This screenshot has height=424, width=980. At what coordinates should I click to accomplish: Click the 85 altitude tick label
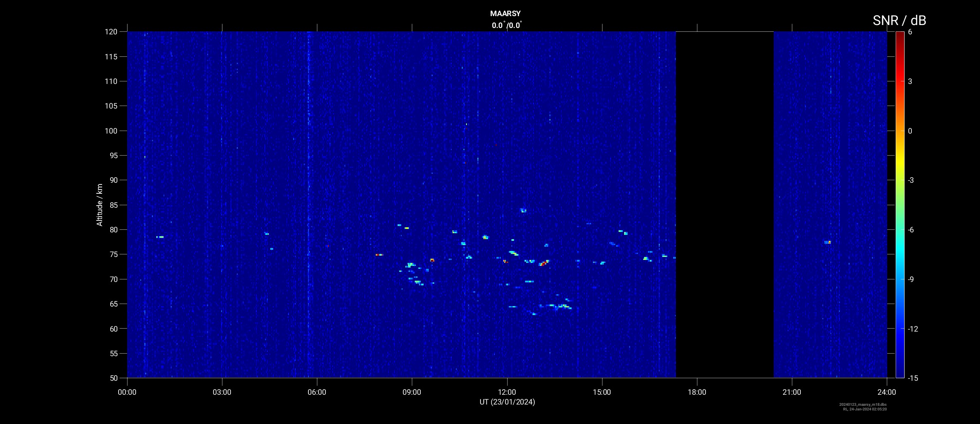[x=113, y=205]
